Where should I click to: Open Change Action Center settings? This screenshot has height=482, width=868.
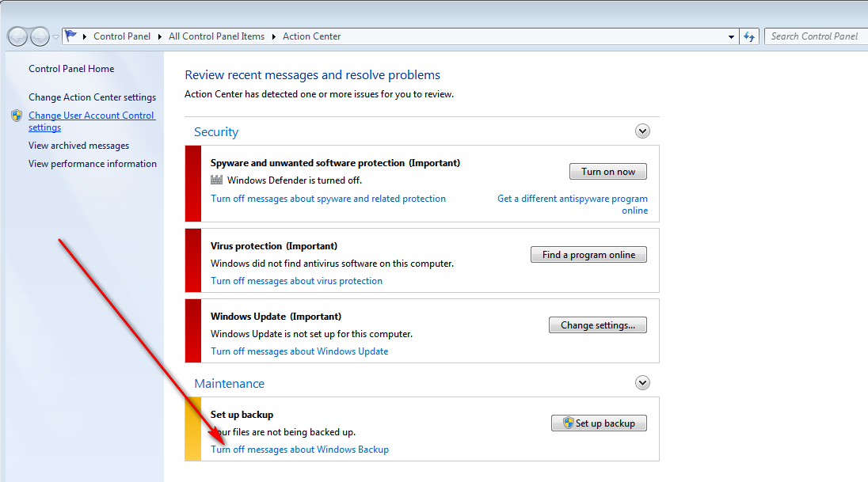click(x=93, y=97)
